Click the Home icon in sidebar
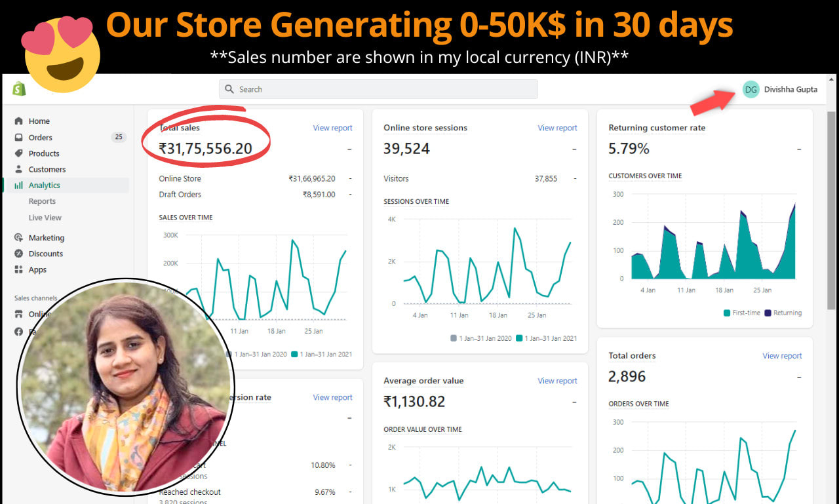Viewport: 839px width, 504px height. coord(18,121)
